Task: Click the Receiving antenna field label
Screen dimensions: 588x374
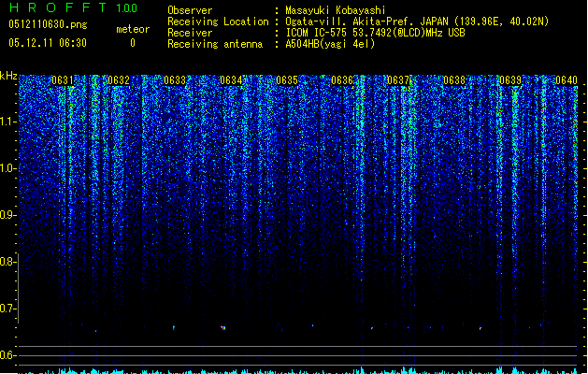Action: coord(215,44)
